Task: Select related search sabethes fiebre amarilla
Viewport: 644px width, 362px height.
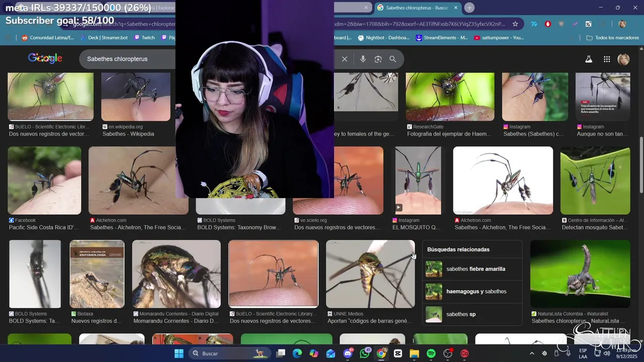Action: click(x=472, y=269)
